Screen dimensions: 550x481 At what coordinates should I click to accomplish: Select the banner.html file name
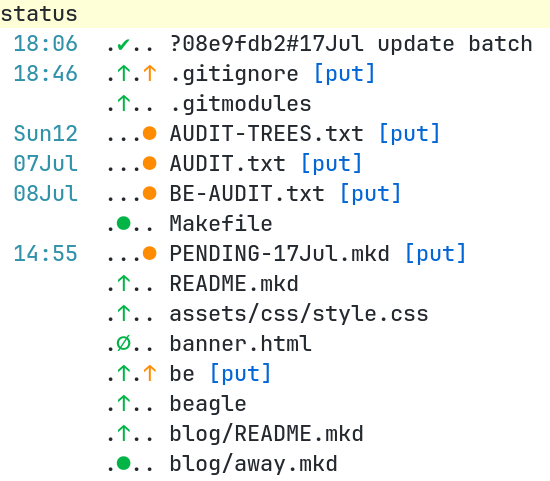(241, 343)
